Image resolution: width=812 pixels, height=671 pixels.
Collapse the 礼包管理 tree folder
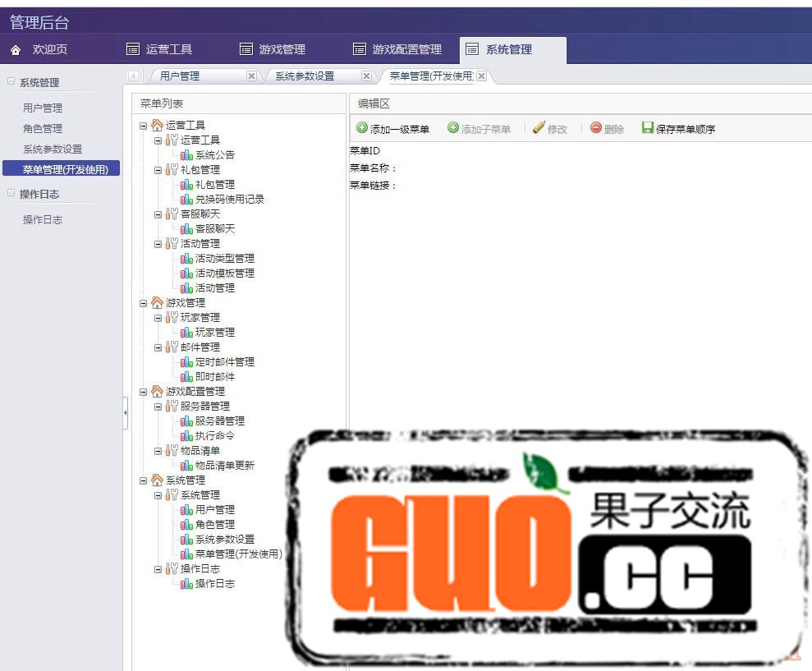(x=158, y=170)
